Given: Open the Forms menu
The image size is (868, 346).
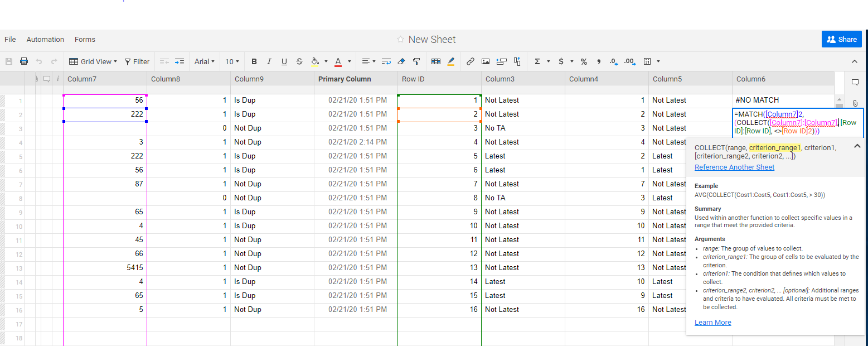Looking at the screenshot, I should point(85,39).
